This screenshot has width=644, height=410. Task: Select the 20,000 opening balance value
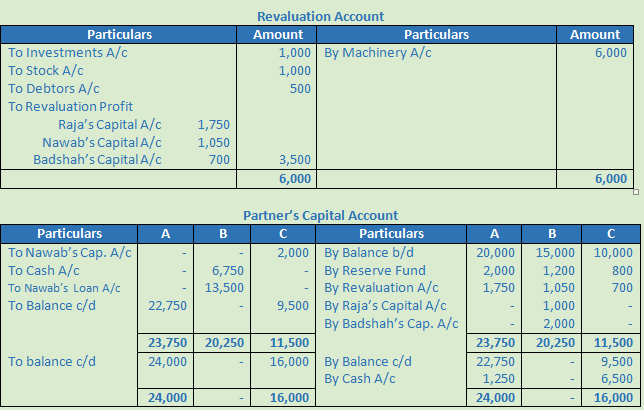click(495, 253)
